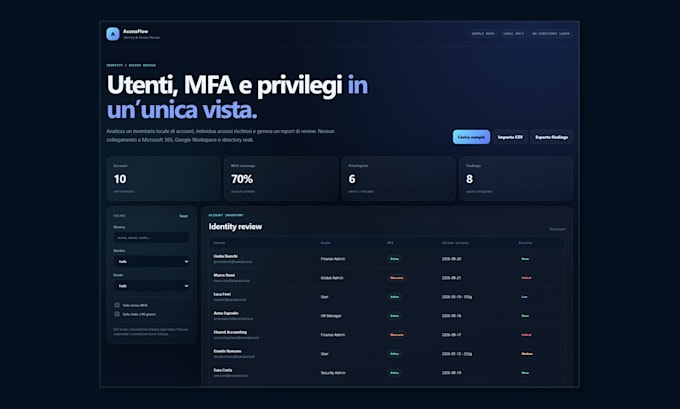Select the Privileged card showing 6
The width and height of the screenshot is (680, 409).
tap(399, 179)
